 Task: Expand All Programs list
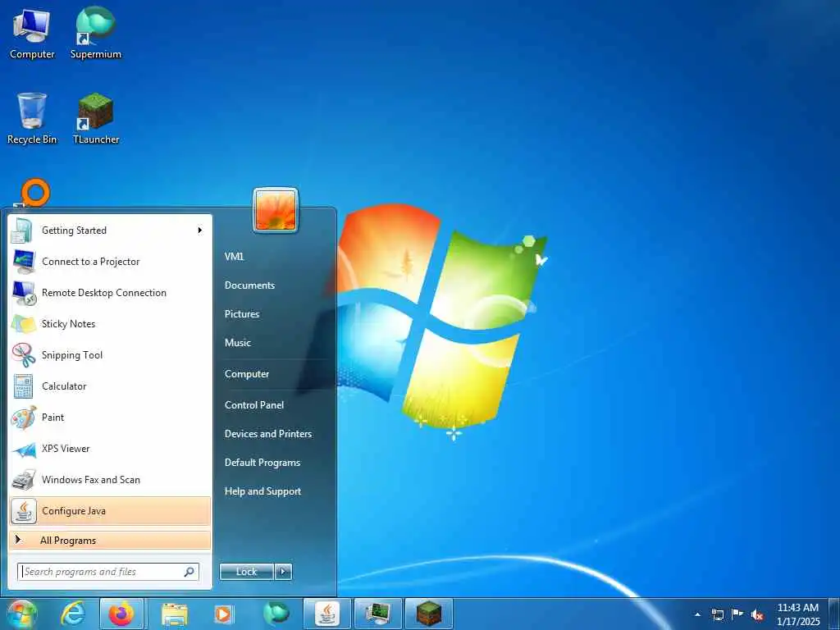(109, 540)
